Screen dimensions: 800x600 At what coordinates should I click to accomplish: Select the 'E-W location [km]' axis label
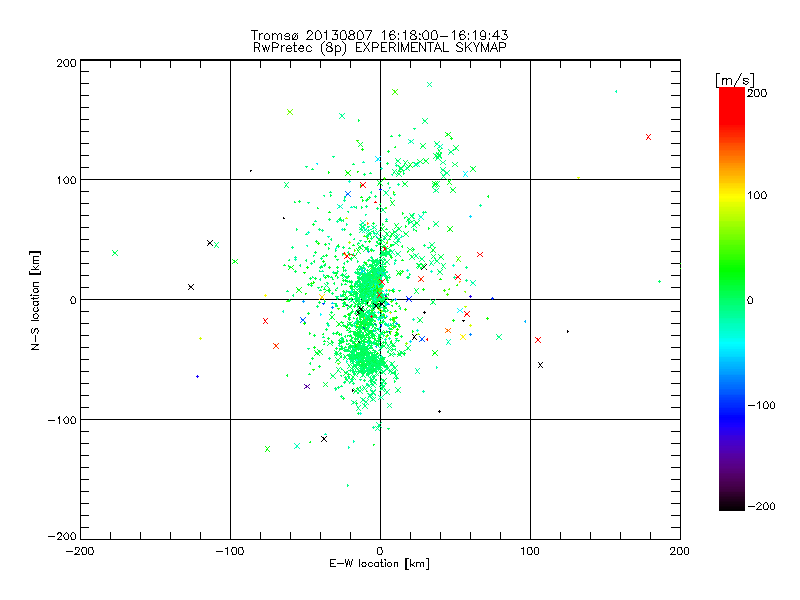pyautogui.click(x=379, y=564)
